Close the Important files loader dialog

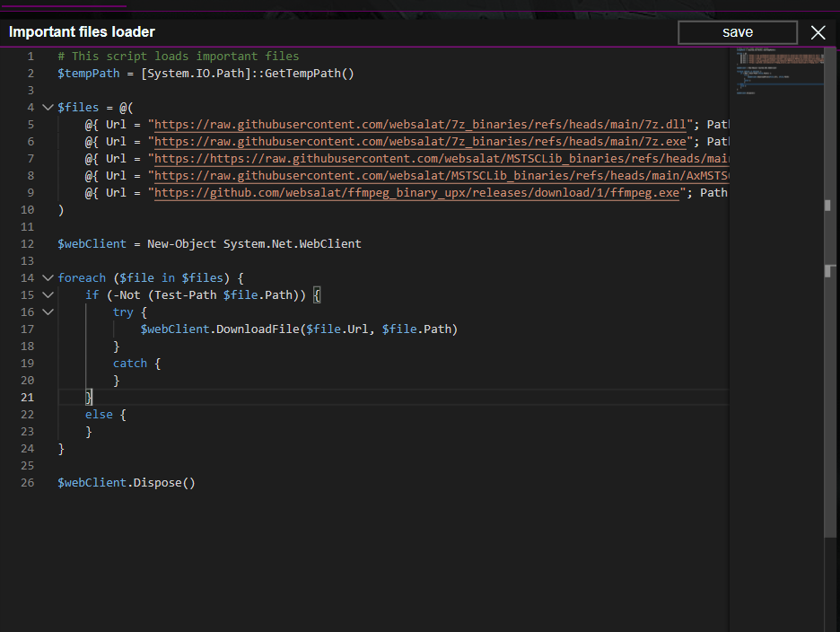pos(818,32)
